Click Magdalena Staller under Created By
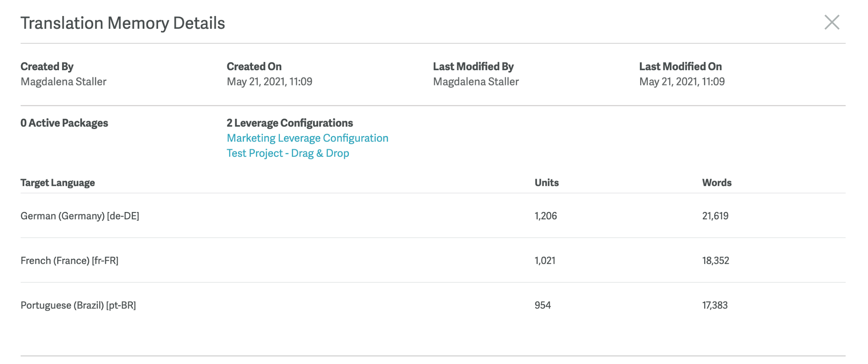The height and width of the screenshot is (364, 868). click(63, 82)
